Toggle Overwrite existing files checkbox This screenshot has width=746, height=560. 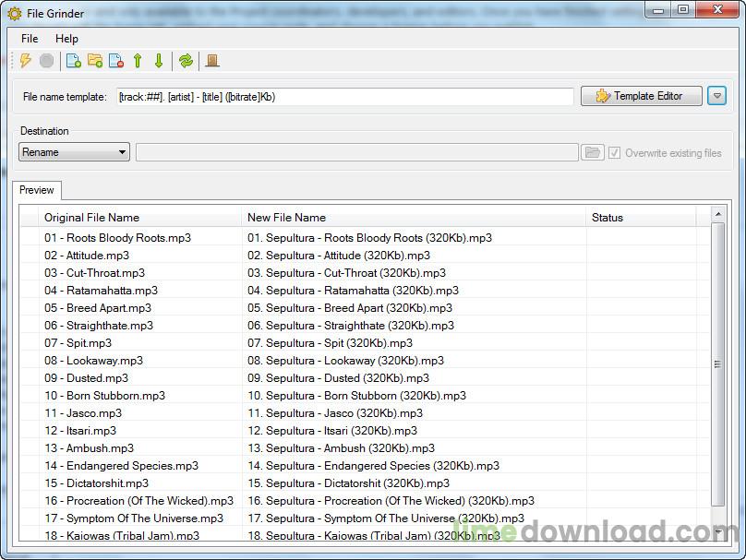[614, 152]
